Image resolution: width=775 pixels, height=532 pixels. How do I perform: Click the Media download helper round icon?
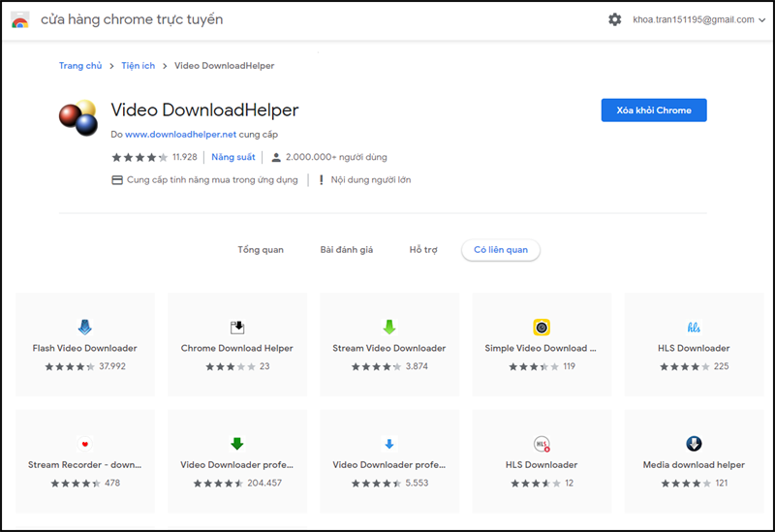(694, 444)
